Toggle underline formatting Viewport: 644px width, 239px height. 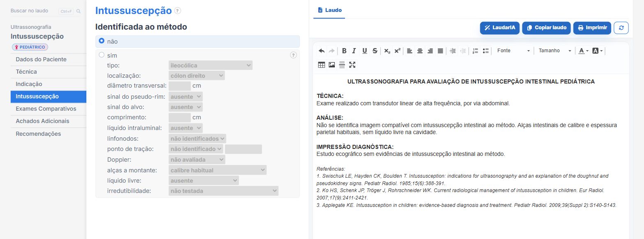click(364, 51)
